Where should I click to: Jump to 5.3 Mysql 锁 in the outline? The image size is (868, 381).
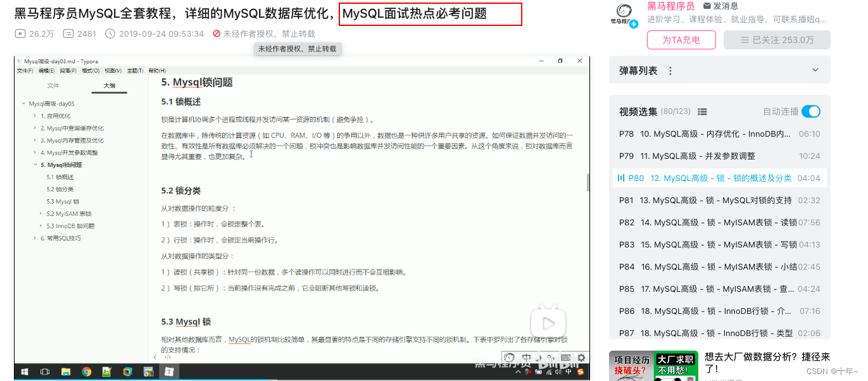pyautogui.click(x=63, y=201)
